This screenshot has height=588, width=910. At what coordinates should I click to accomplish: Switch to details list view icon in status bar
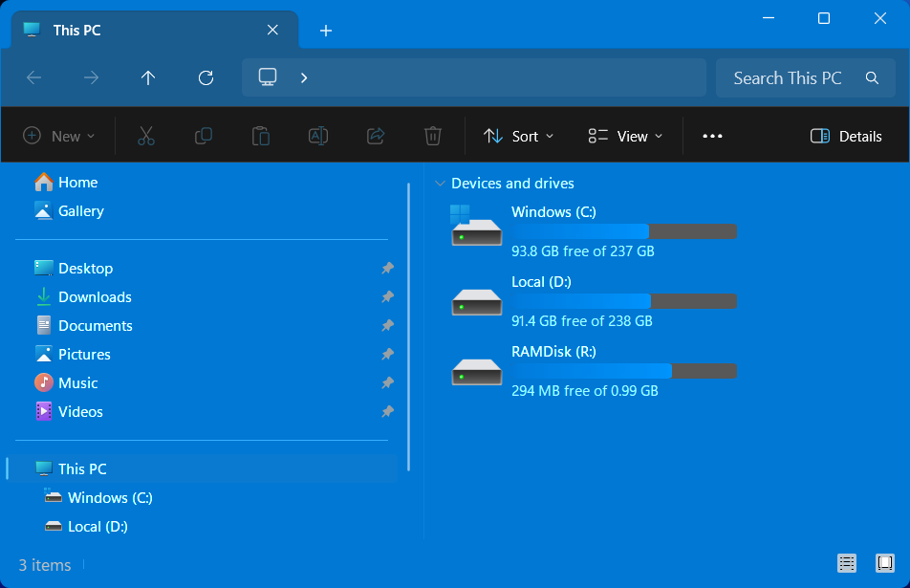pos(847,563)
